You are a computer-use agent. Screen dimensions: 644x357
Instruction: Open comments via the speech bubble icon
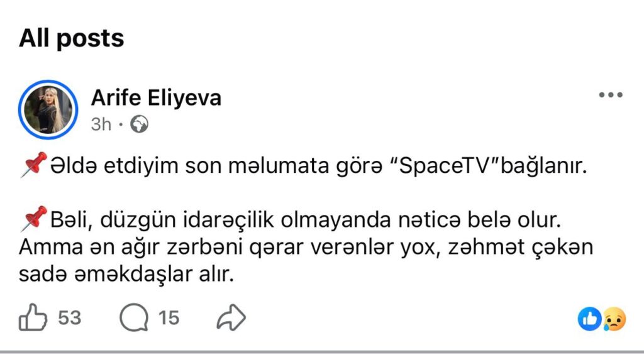pyautogui.click(x=133, y=319)
